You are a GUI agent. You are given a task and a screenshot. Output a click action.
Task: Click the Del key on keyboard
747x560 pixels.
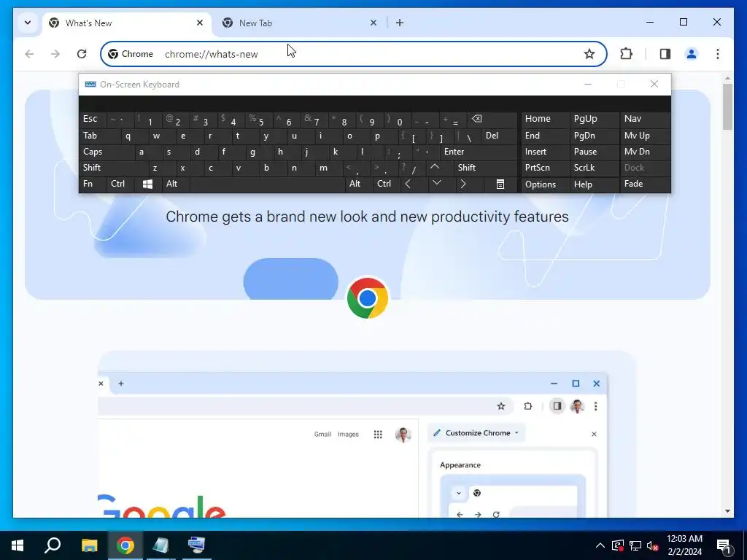(499, 136)
